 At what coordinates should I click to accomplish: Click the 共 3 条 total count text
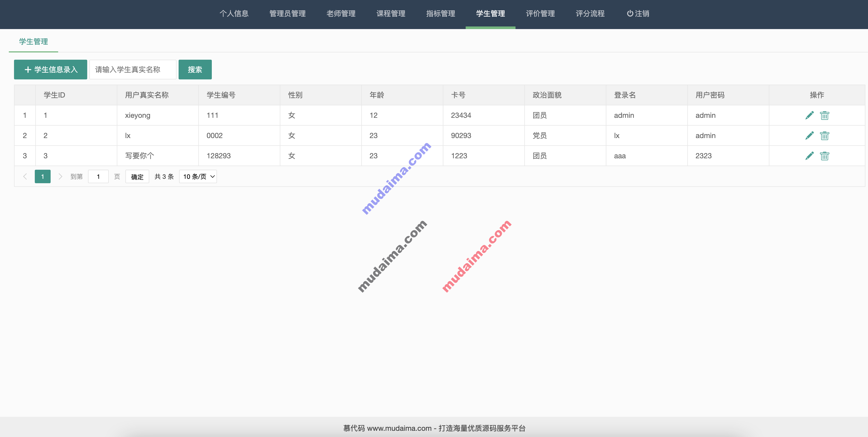pyautogui.click(x=164, y=176)
